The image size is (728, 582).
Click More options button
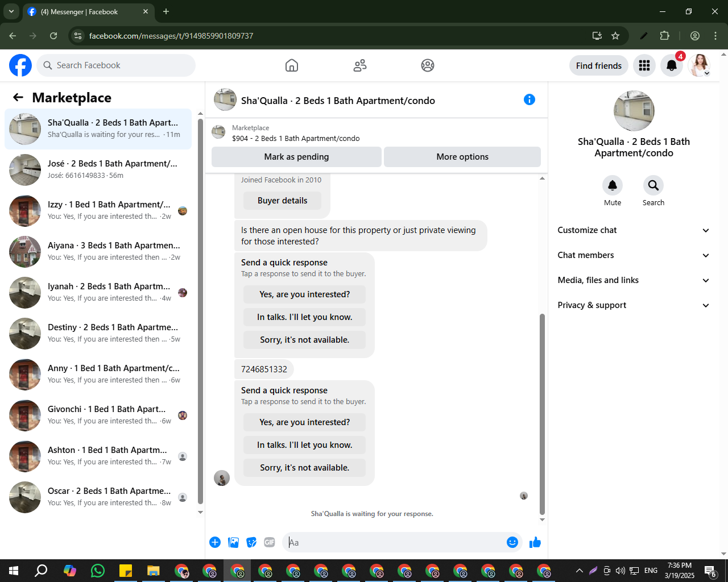click(x=462, y=157)
